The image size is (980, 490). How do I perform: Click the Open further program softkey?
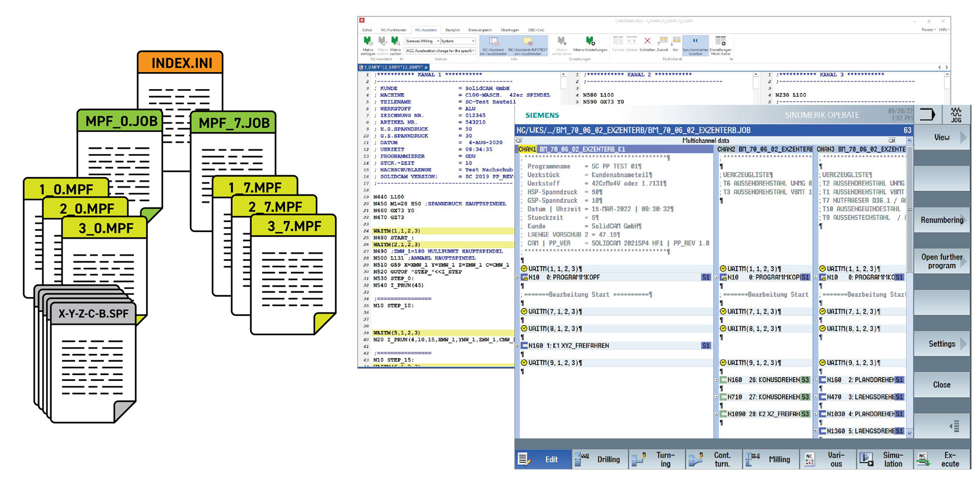942,261
